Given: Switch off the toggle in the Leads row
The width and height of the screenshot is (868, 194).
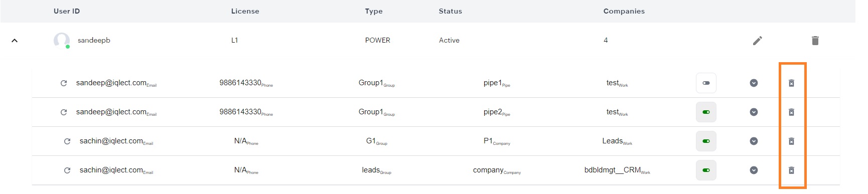Looking at the screenshot, I should point(706,141).
